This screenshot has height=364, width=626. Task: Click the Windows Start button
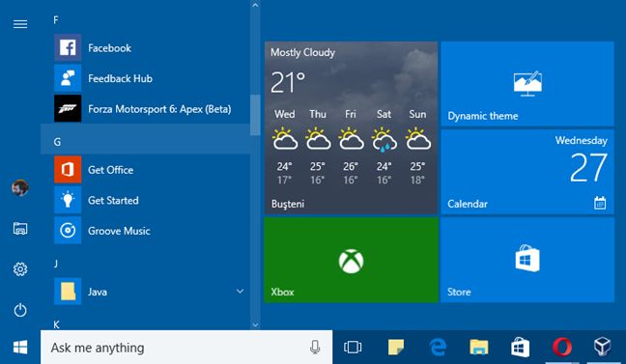tap(20, 348)
